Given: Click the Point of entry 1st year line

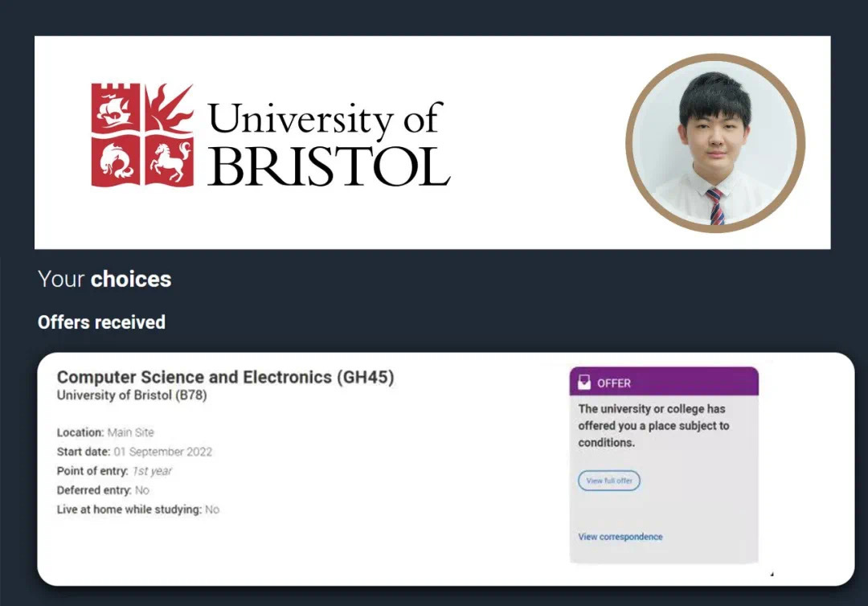Looking at the screenshot, I should [114, 471].
